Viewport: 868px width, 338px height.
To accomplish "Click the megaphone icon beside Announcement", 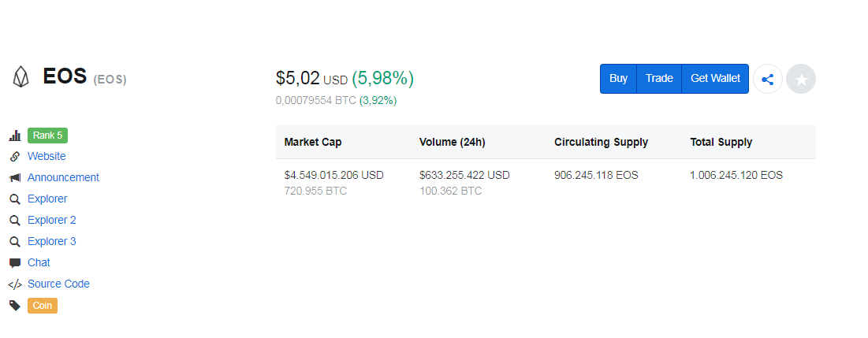I will (14, 178).
